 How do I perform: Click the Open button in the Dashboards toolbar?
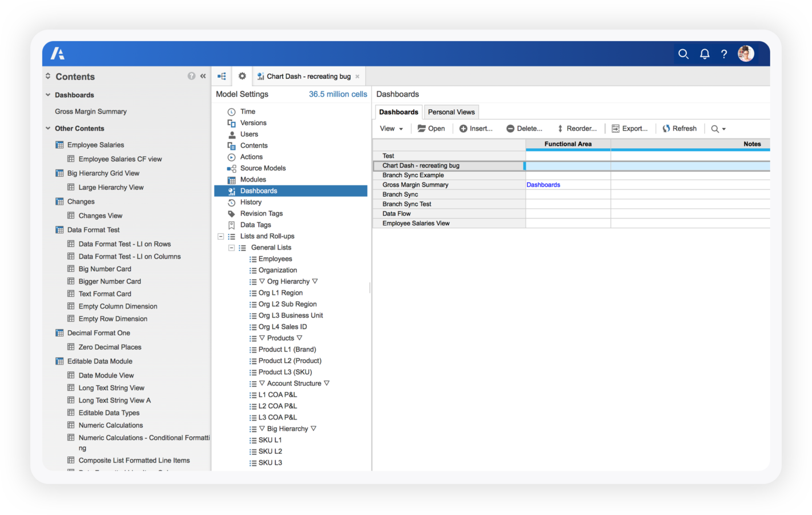tap(431, 128)
